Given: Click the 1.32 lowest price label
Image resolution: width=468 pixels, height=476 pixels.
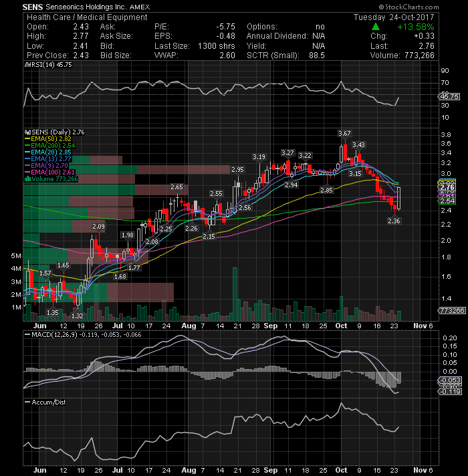Looking at the screenshot, I should point(77,316).
